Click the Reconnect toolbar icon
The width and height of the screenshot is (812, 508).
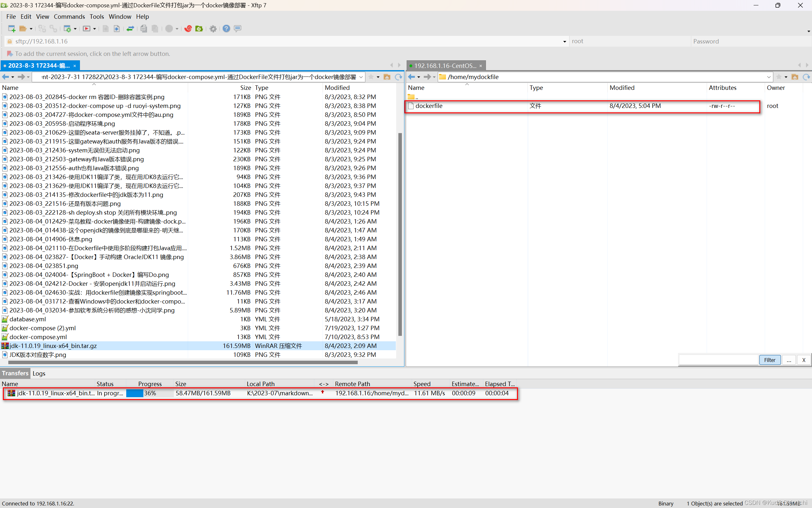(x=42, y=29)
